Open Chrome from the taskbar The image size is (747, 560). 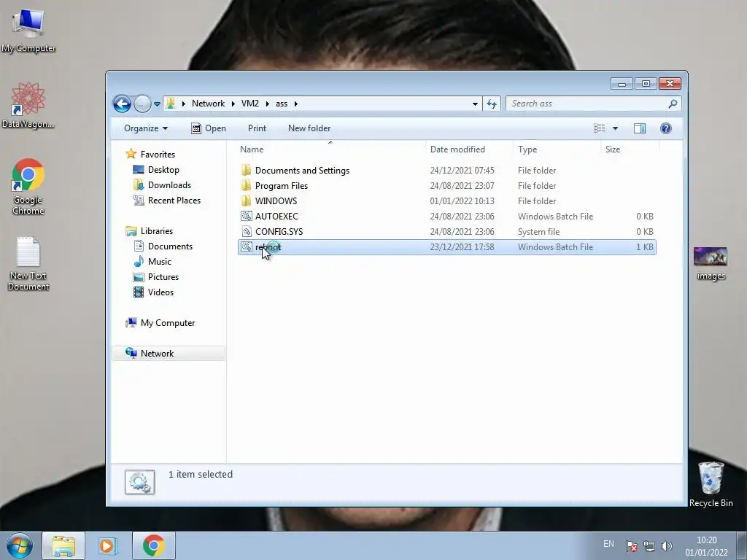[x=153, y=545]
